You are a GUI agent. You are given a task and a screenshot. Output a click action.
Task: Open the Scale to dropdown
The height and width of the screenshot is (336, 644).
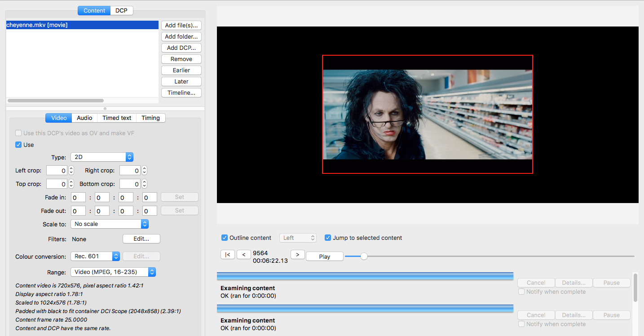[x=110, y=224]
